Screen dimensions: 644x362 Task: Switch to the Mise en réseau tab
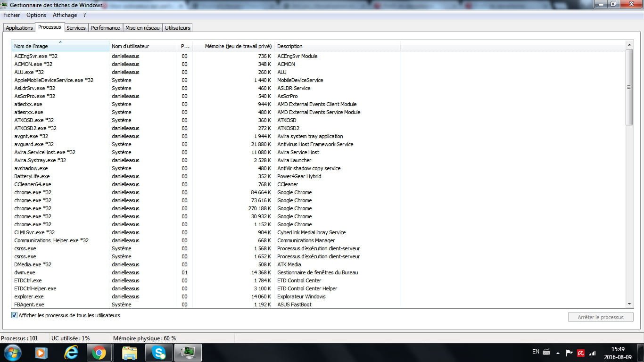coord(142,28)
